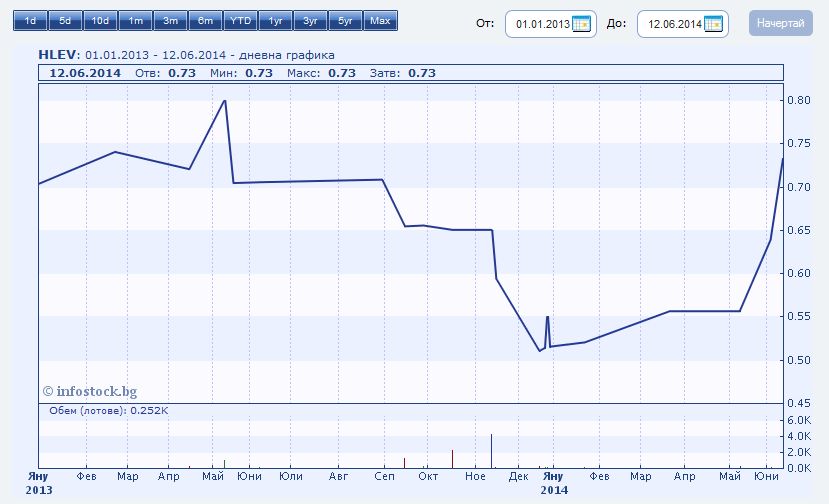Click the 12.06.2014 date in info bar
This screenshot has width=829, height=504.
click(x=85, y=73)
